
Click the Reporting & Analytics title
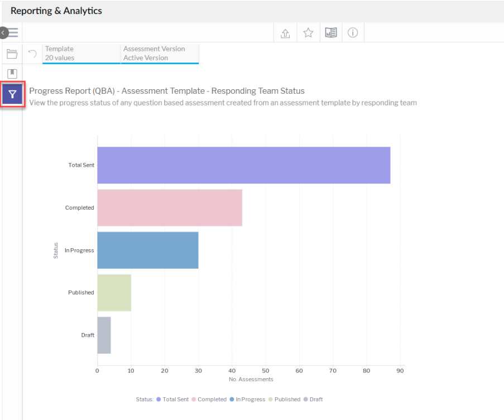[x=56, y=11]
